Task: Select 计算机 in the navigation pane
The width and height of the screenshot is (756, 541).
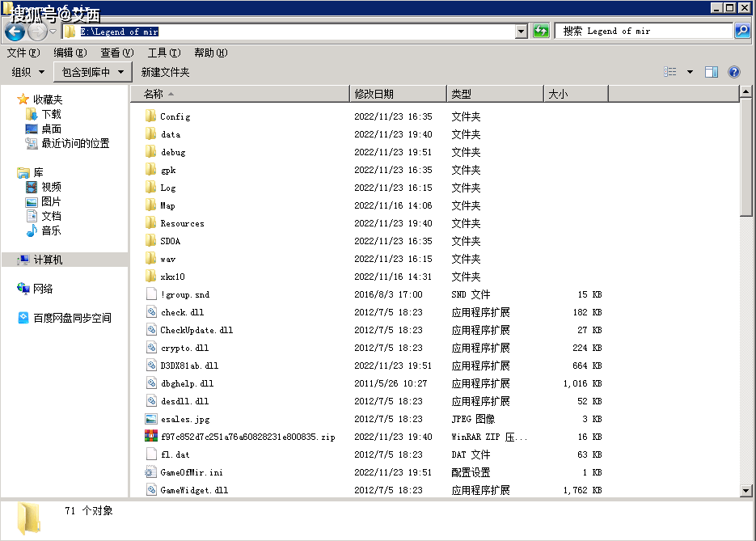Action: (48, 260)
